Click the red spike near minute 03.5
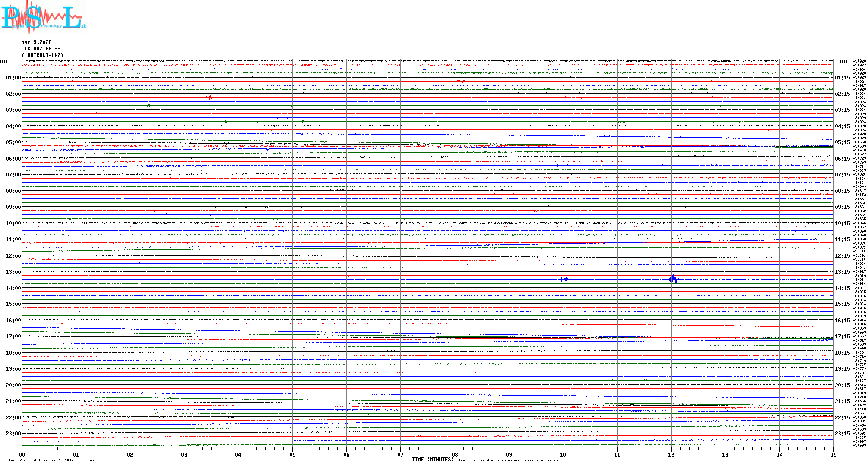The width and height of the screenshot is (868, 466). (210, 98)
